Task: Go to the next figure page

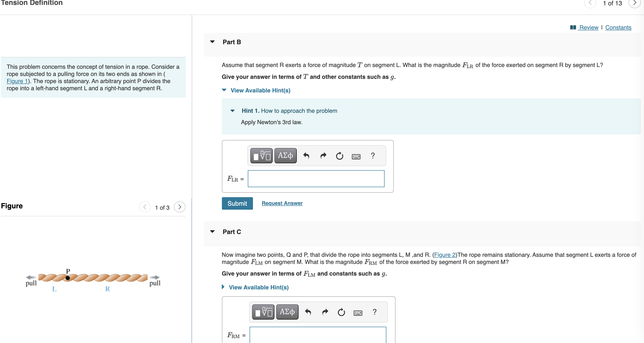Action: pyautogui.click(x=179, y=207)
